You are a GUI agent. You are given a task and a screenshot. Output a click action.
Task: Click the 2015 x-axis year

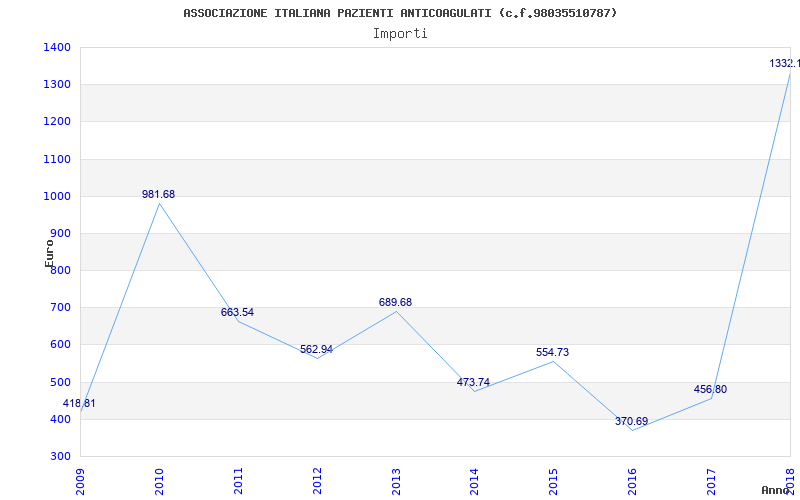[554, 481]
